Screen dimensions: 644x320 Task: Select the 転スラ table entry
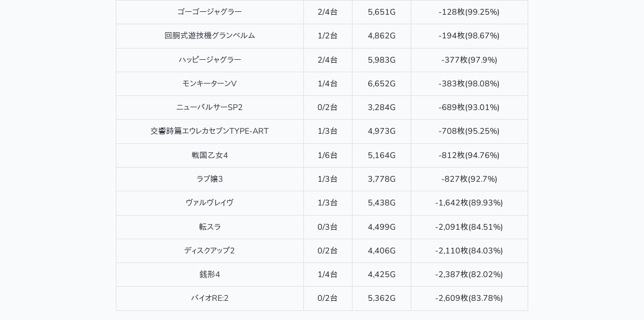(x=210, y=227)
